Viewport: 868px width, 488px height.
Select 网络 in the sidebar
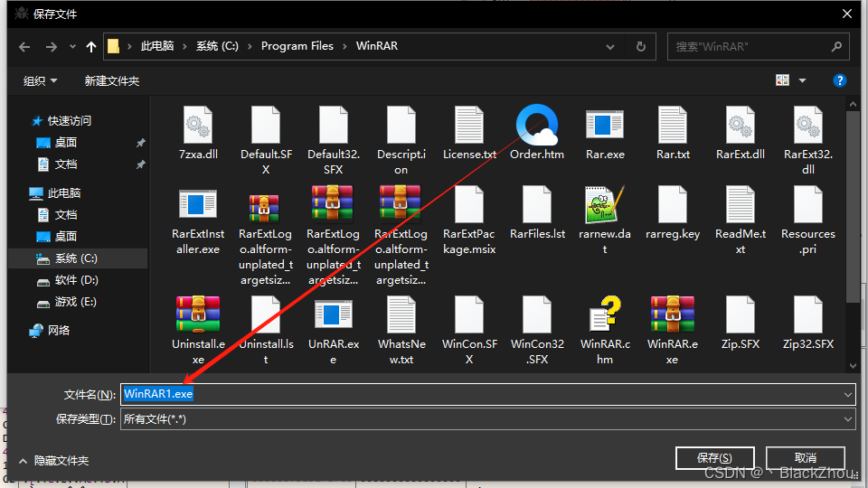pos(58,331)
